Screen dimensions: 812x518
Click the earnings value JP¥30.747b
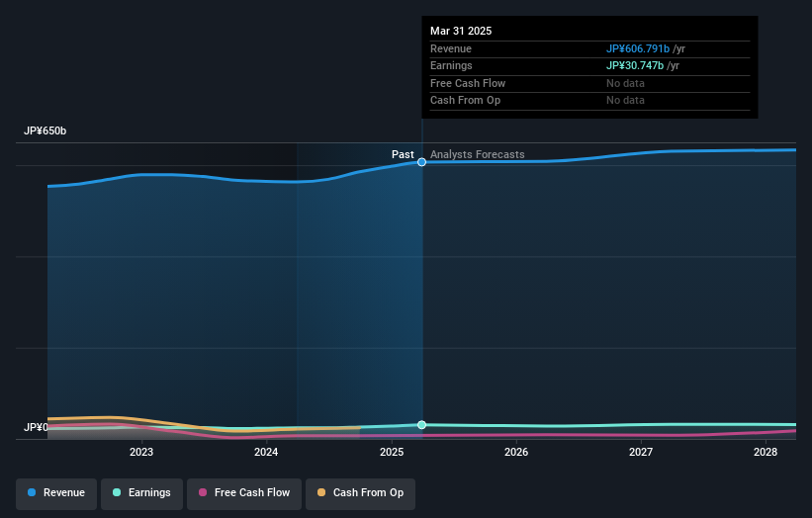635,65
